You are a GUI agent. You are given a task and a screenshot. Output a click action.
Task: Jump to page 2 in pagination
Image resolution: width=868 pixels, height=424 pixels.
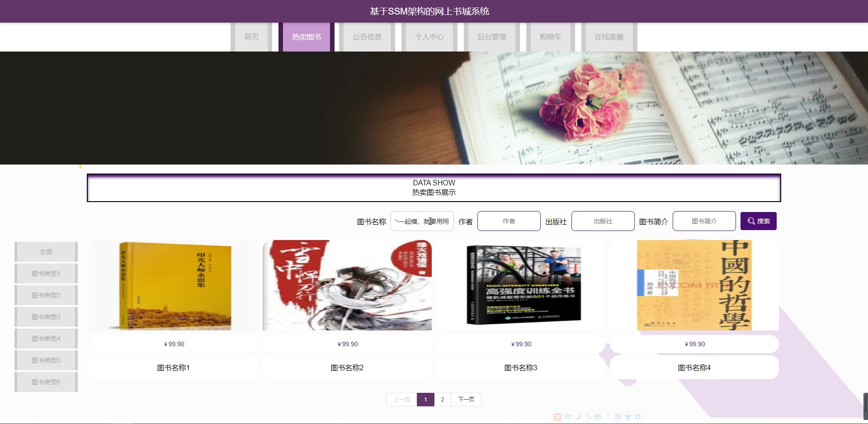tap(443, 400)
